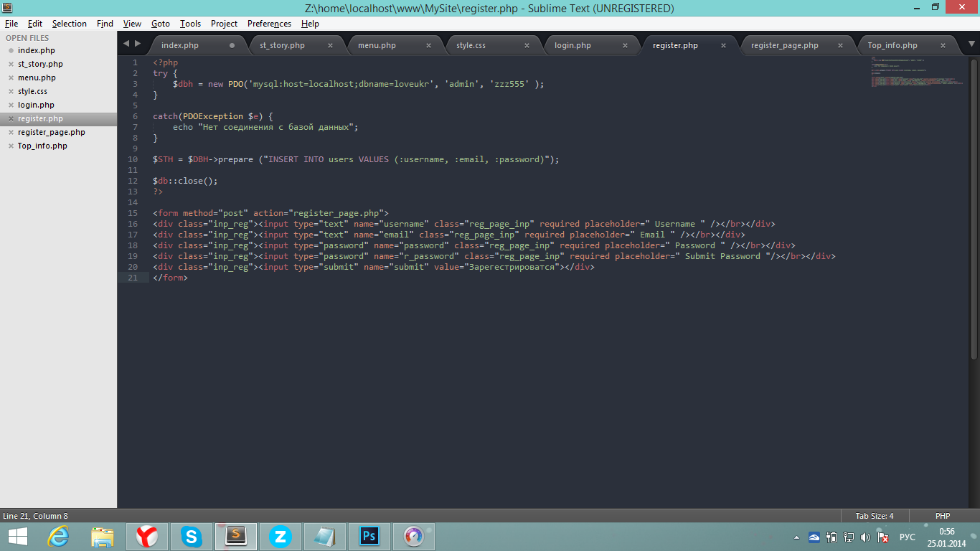The image size is (980, 551).
Task: Switch to the menu.php tab
Action: (377, 45)
